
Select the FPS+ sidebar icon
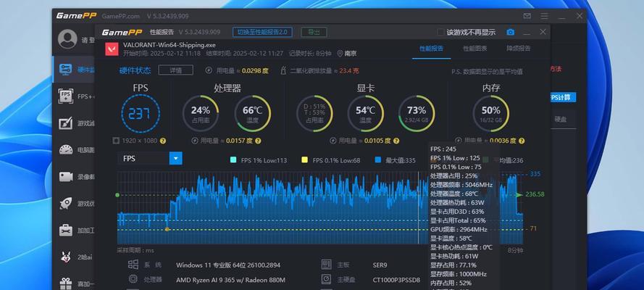(x=66, y=96)
